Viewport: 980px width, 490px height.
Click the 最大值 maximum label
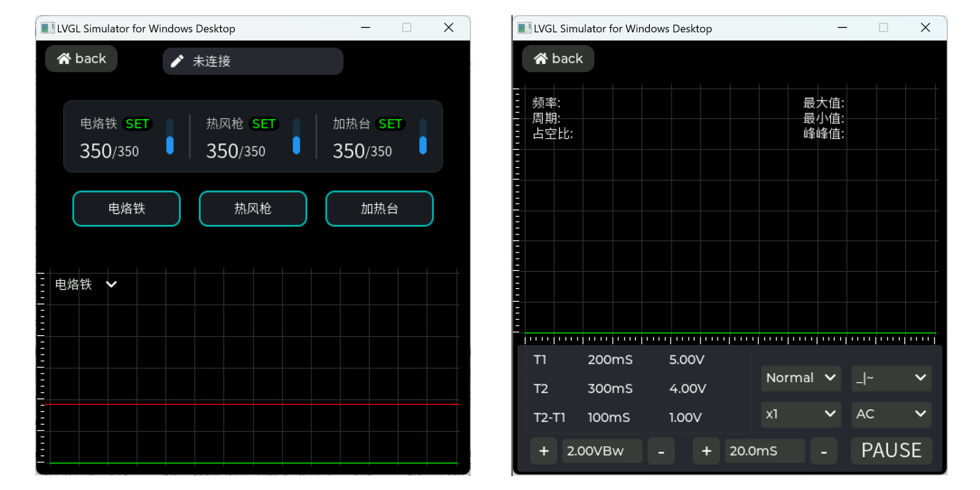tap(824, 103)
